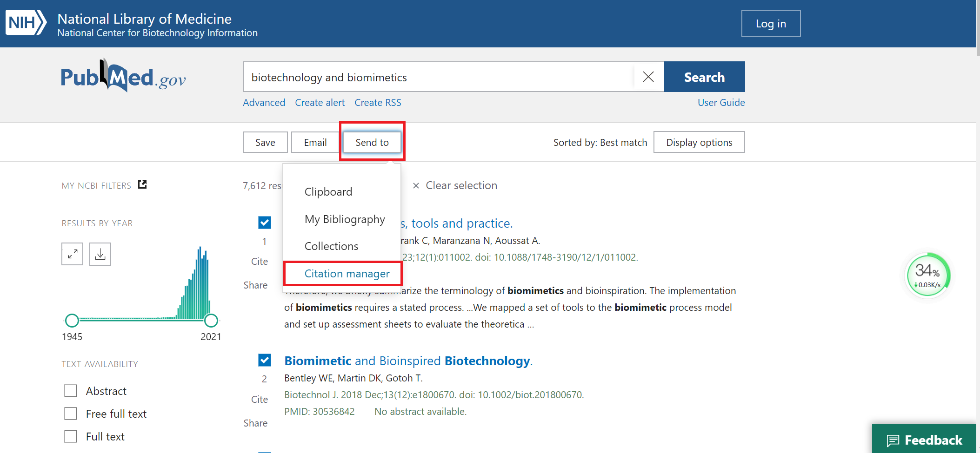This screenshot has width=980, height=453.
Task: Clear the search box with X icon
Action: 648,77
